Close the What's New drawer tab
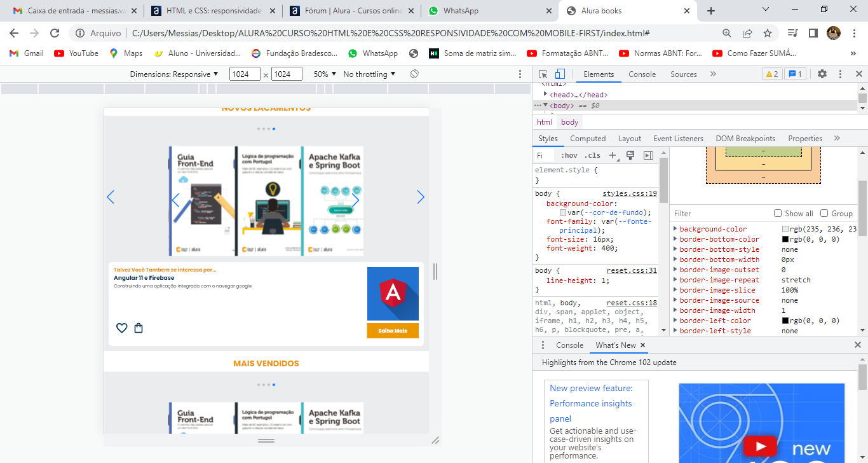This screenshot has width=868, height=463. pyautogui.click(x=642, y=345)
